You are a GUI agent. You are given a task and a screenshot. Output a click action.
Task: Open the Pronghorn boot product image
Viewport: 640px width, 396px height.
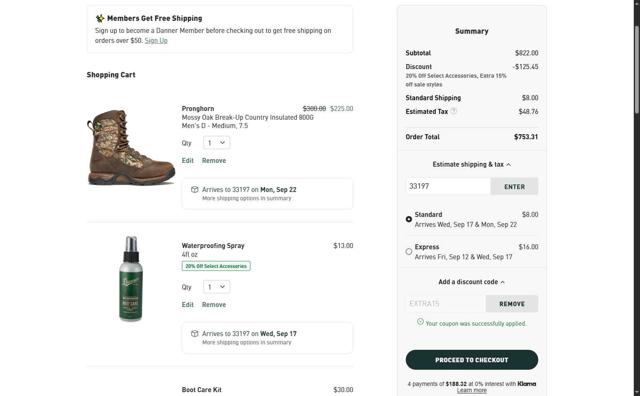coord(131,147)
